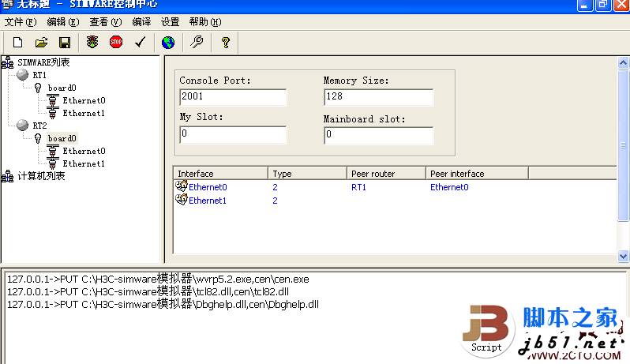The height and width of the screenshot is (364, 630).
Task: Select board0 under RT1
Action: pyautogui.click(x=62, y=88)
